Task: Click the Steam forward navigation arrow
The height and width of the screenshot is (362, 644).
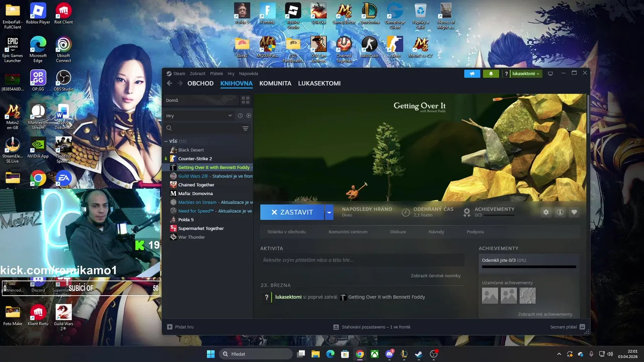Action: coord(180,83)
